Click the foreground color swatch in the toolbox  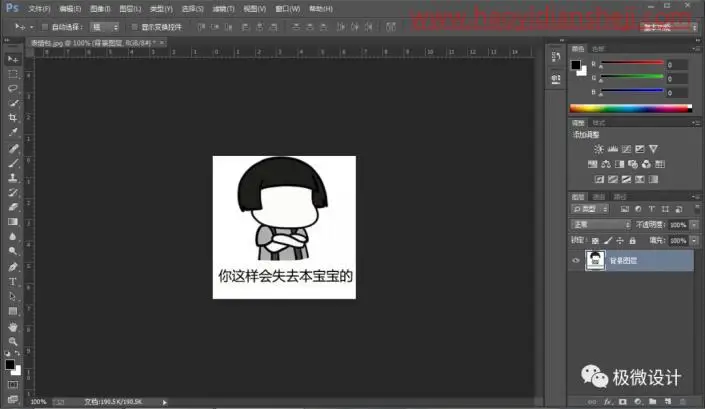(10, 365)
